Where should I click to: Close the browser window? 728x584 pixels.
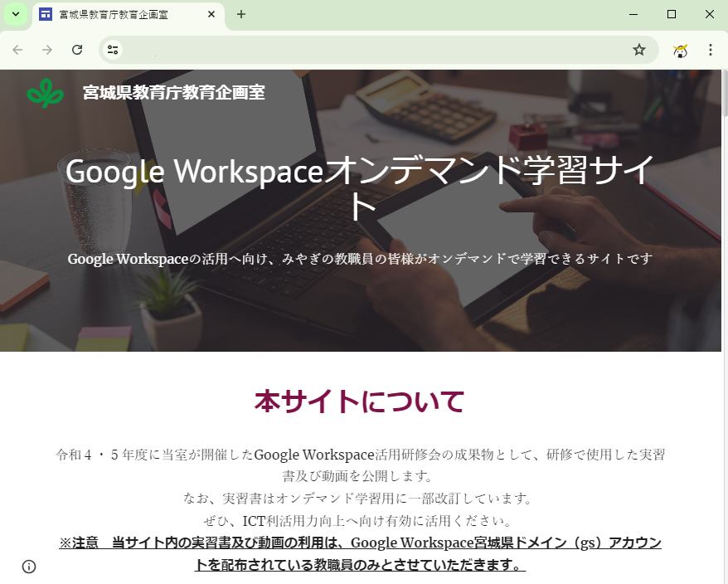[x=710, y=14]
